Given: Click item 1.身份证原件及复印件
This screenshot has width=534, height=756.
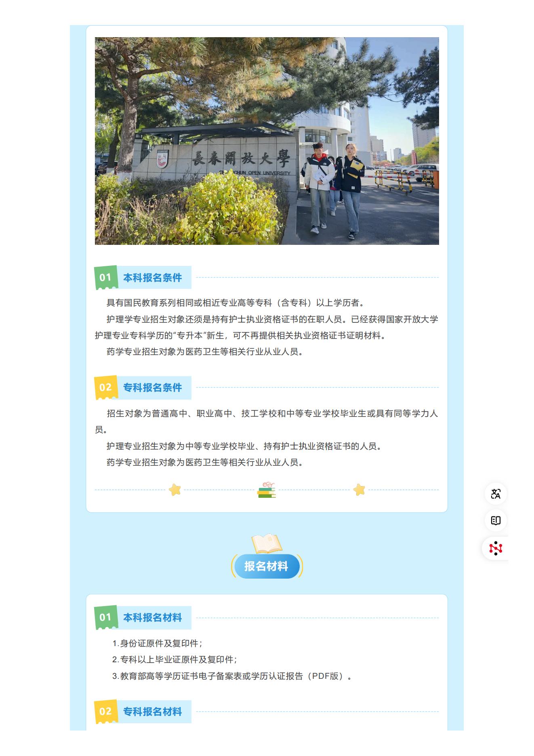Looking at the screenshot, I should click(157, 643).
